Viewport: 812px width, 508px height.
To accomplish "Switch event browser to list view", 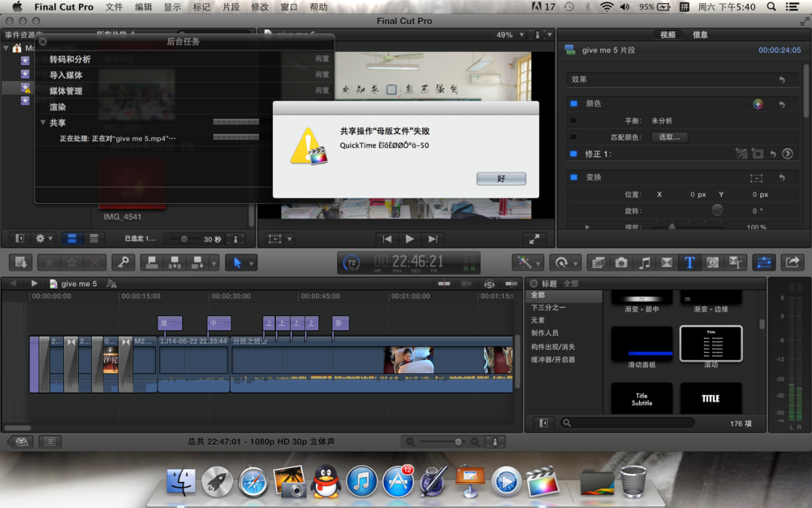I will [93, 238].
